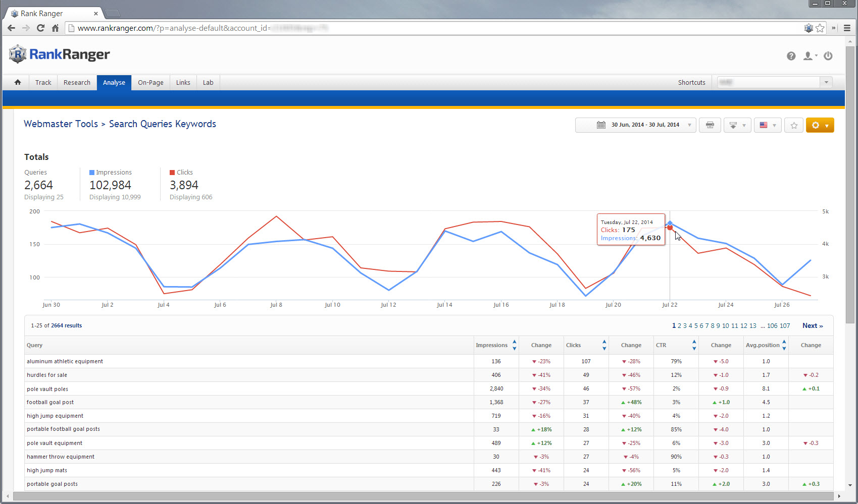The width and height of the screenshot is (858, 504).
Task: Click the power logout icon
Action: [x=828, y=56]
